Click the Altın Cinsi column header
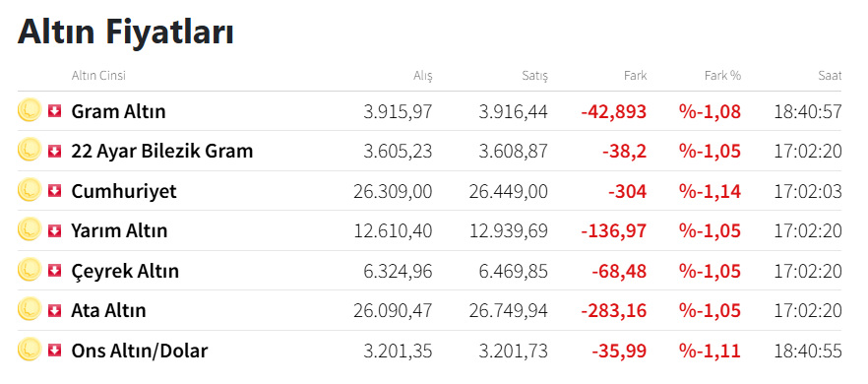Screen dimensions: 868x384 coord(98,76)
